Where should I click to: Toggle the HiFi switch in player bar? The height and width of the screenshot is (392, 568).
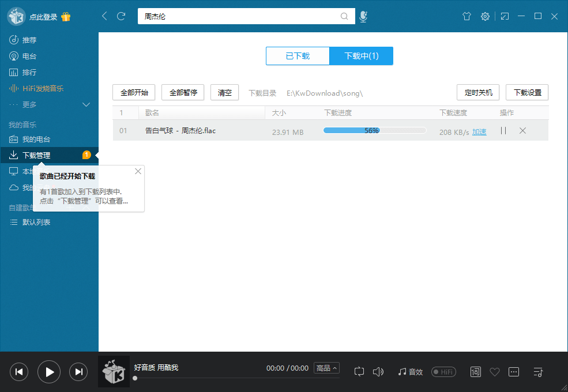click(x=443, y=372)
